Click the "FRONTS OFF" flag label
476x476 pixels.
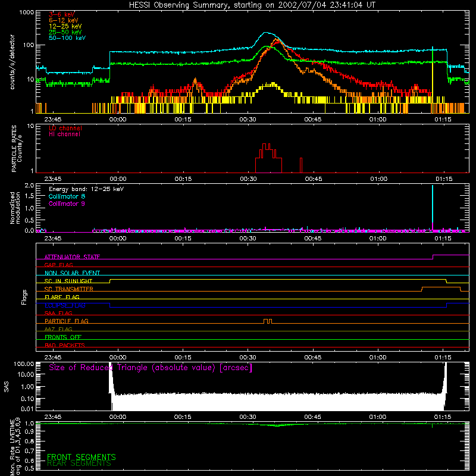[x=63, y=337]
